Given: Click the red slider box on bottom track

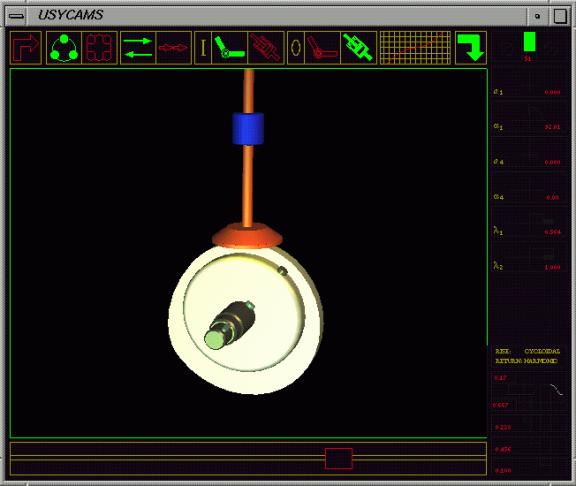Looking at the screenshot, I should click(x=339, y=458).
